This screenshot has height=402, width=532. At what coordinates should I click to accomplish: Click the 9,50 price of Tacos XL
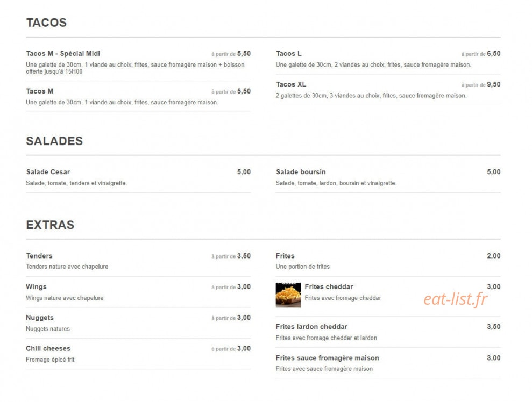tap(494, 84)
